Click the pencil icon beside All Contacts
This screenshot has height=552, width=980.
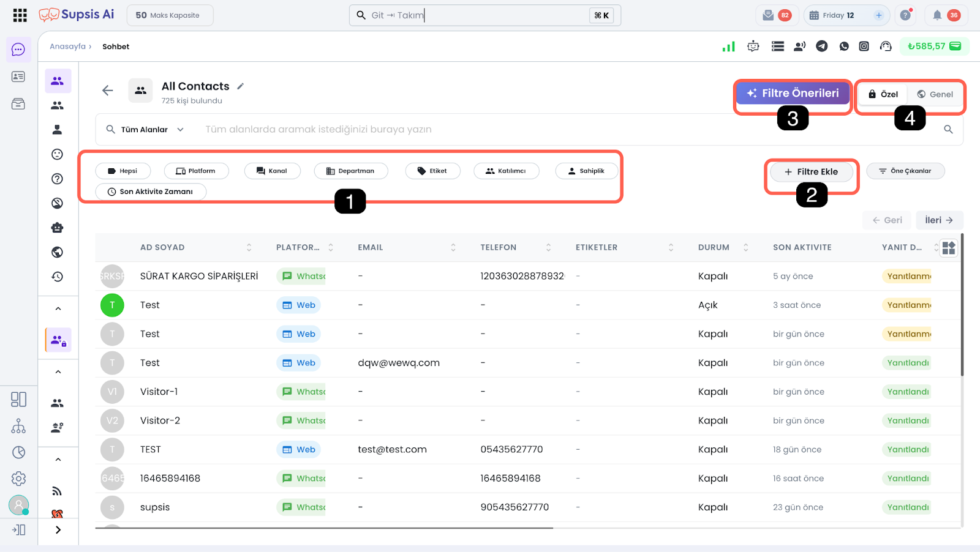[241, 86]
